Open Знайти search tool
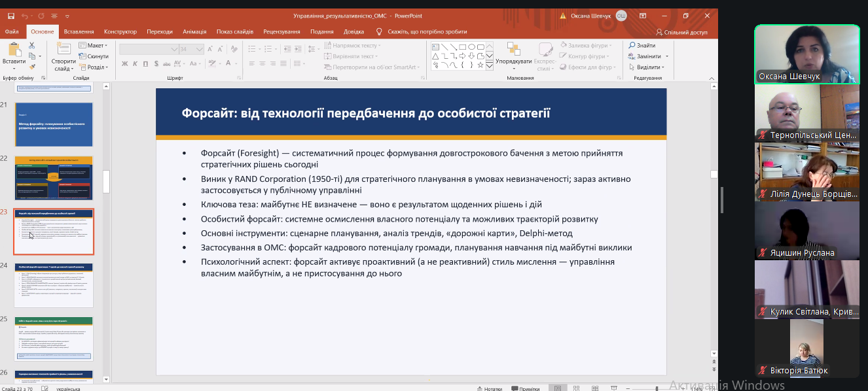 [x=642, y=46]
